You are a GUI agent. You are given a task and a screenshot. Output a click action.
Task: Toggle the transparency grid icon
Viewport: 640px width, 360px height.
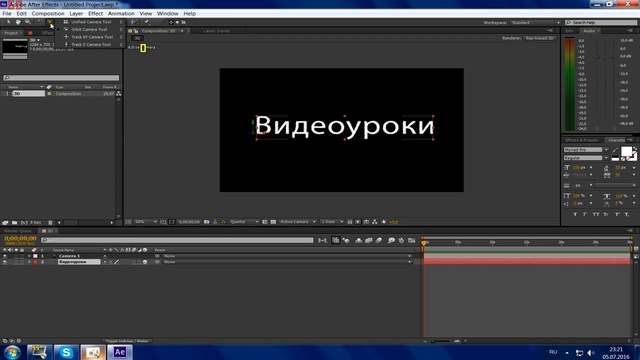point(273,222)
